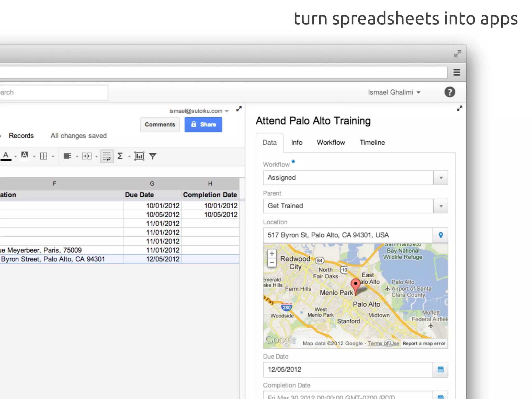Click the background fill color icon

[25, 156]
